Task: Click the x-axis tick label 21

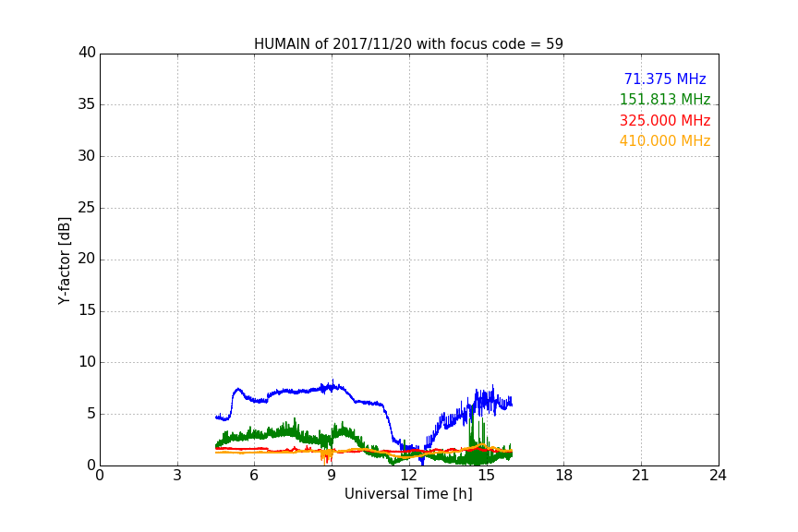Action: [x=641, y=476]
